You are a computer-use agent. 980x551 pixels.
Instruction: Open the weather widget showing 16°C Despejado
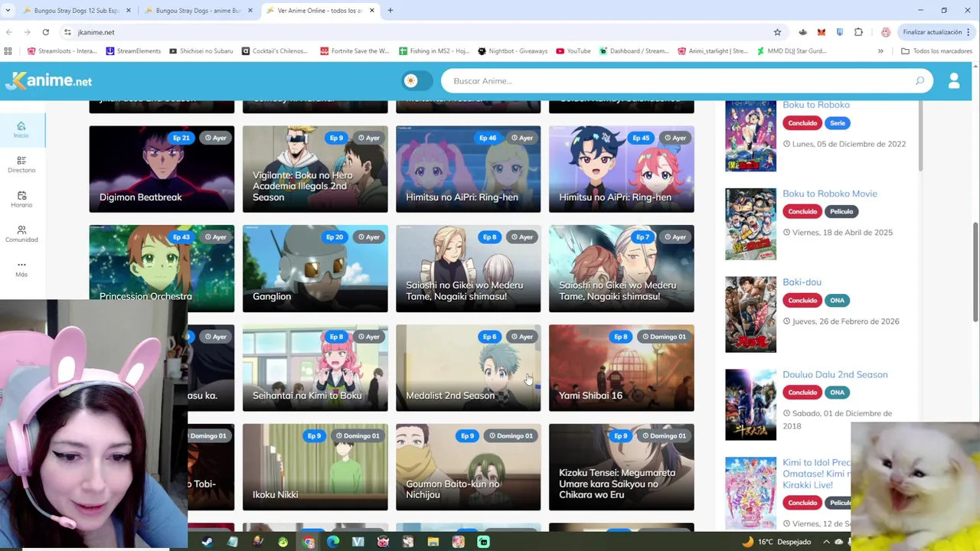(776, 541)
